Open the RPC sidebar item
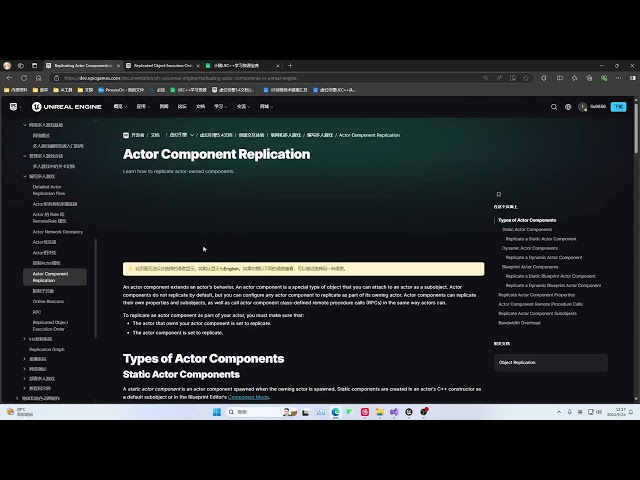The height and width of the screenshot is (480, 640). point(37,312)
